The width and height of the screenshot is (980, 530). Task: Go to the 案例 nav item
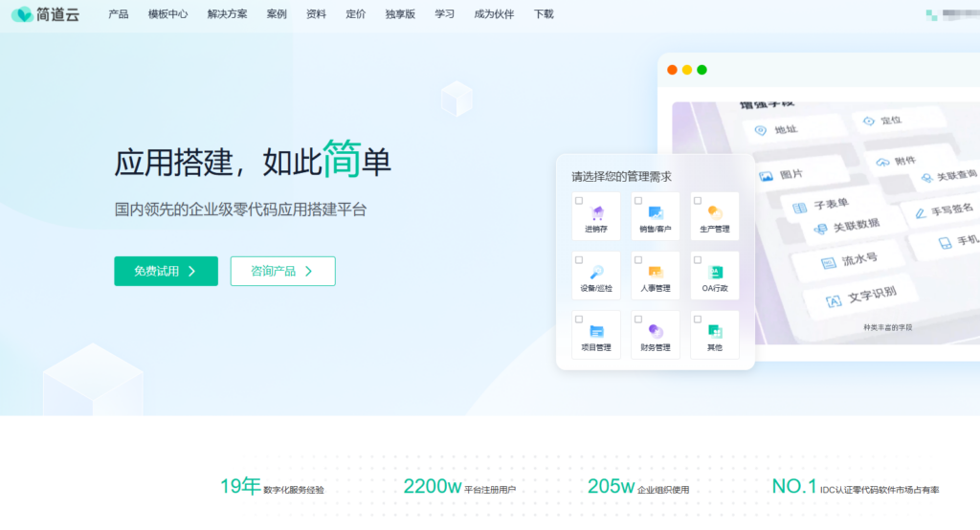tap(277, 13)
